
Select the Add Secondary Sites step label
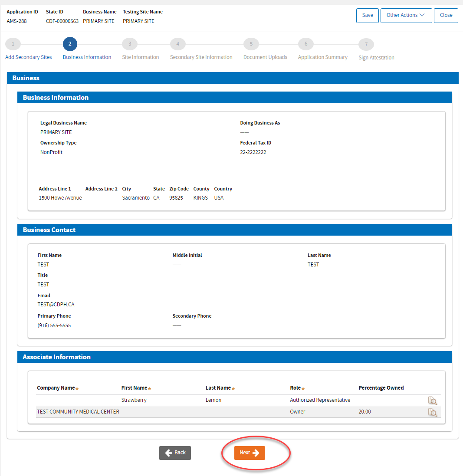point(28,57)
